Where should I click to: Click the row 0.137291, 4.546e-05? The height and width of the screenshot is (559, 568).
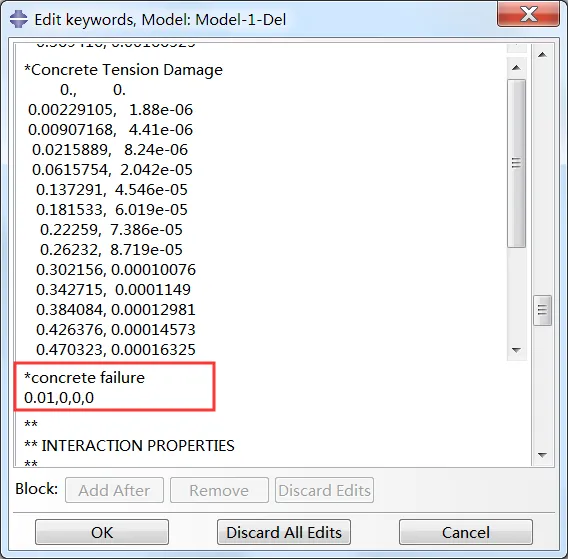point(112,189)
